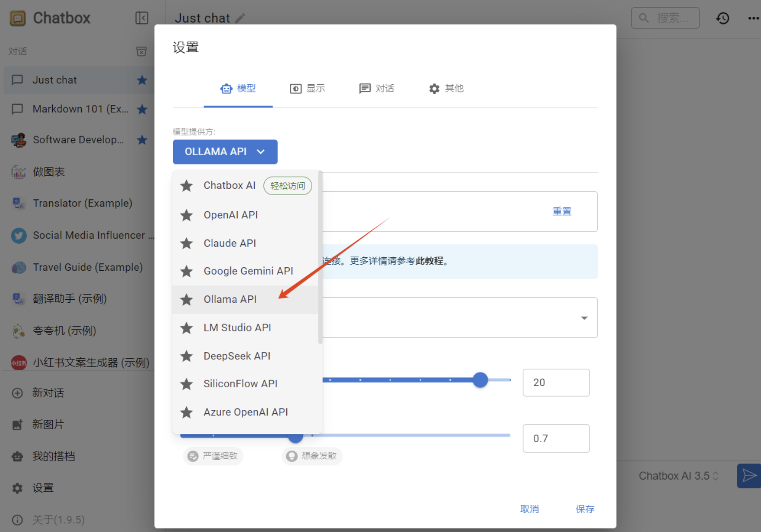Toggle the star next to OpenAI API
761x532 pixels.
tap(187, 215)
